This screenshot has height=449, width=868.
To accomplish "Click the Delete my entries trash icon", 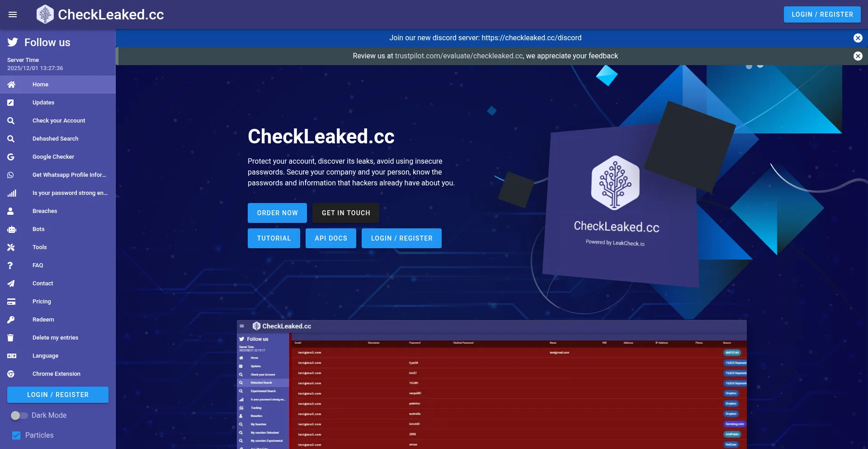I will [11, 338].
